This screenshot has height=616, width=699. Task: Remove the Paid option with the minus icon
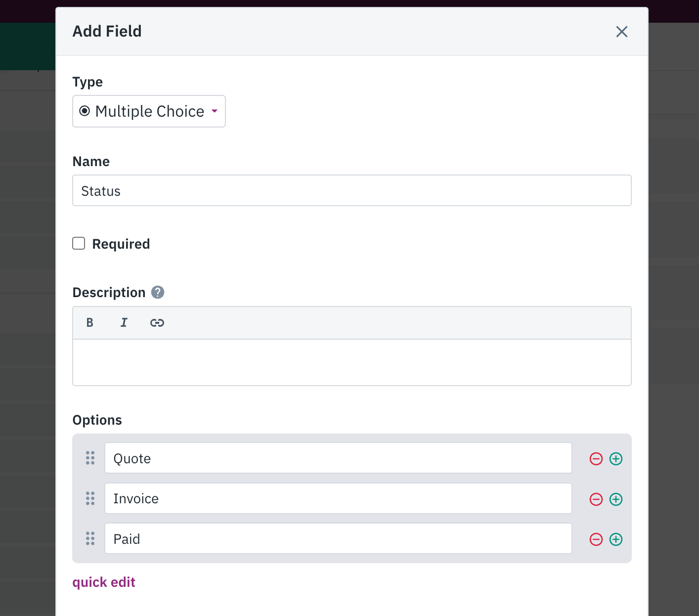coord(596,539)
